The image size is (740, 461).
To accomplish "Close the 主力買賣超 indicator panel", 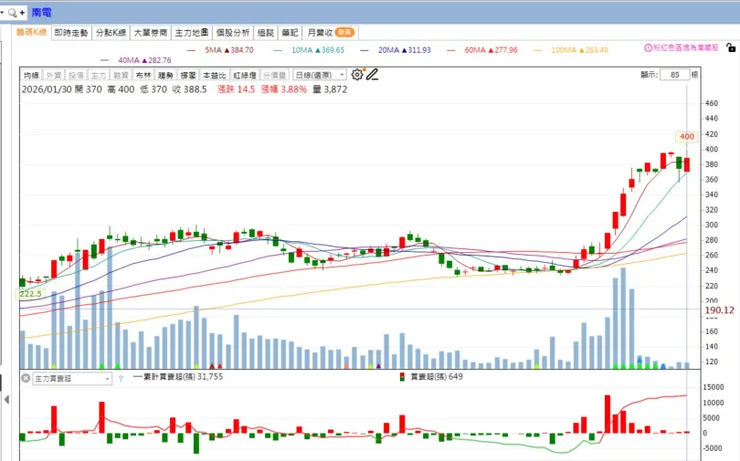I will tap(26, 378).
